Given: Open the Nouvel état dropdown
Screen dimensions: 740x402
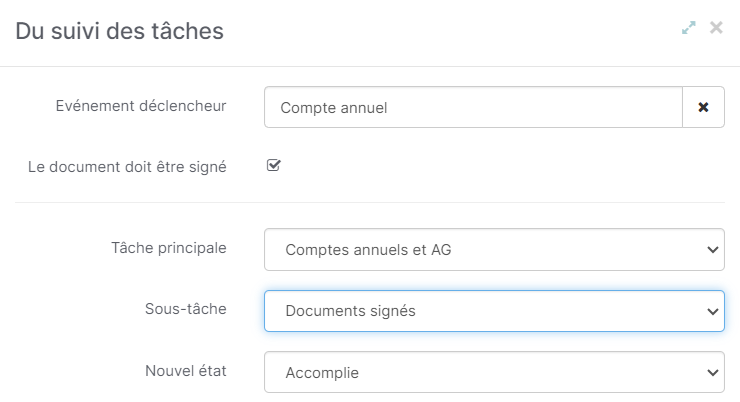Looking at the screenshot, I should pos(494,372).
